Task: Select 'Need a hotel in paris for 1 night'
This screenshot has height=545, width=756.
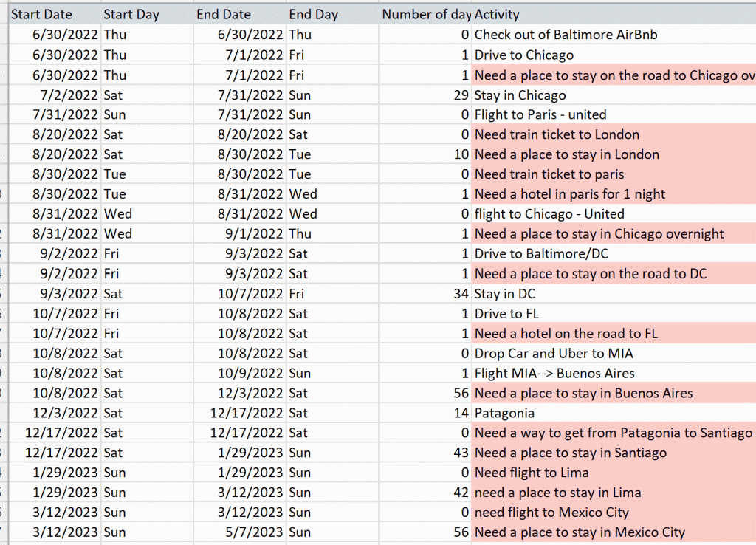Action: click(570, 194)
